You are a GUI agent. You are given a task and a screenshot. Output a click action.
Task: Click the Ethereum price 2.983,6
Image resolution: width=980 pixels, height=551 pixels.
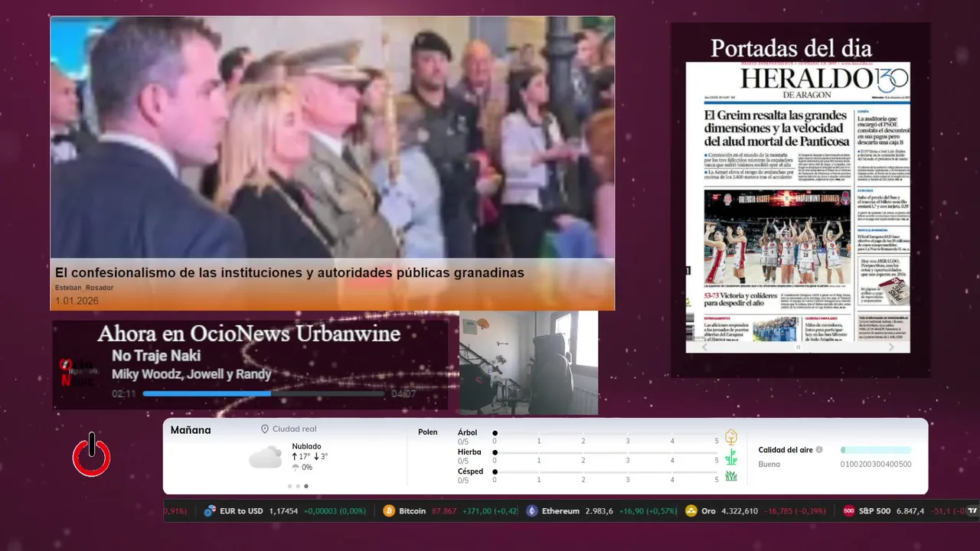click(x=599, y=510)
